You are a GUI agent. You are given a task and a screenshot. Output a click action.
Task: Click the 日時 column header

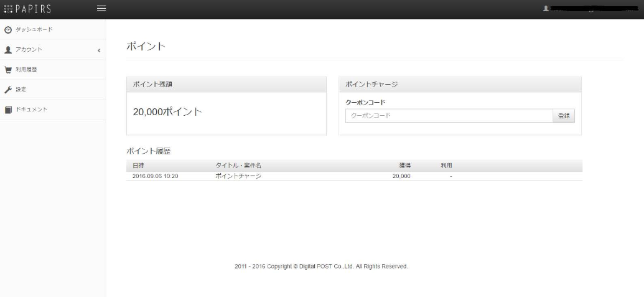138,166
